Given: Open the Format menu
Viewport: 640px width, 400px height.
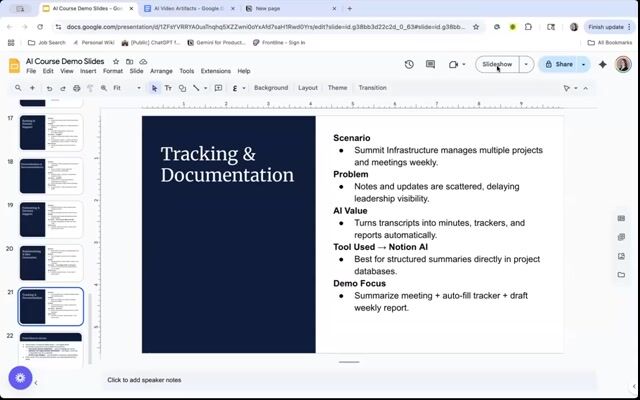Looking at the screenshot, I should click(113, 71).
